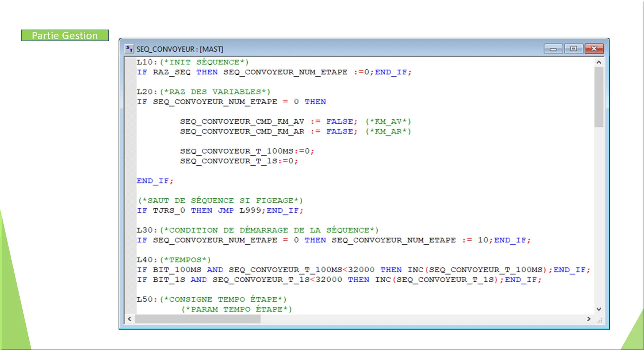Click comment (*CONDITION DE DÉMARRAGE DE LA SÉQUENCE*)
644x350 pixels.
click(x=269, y=230)
